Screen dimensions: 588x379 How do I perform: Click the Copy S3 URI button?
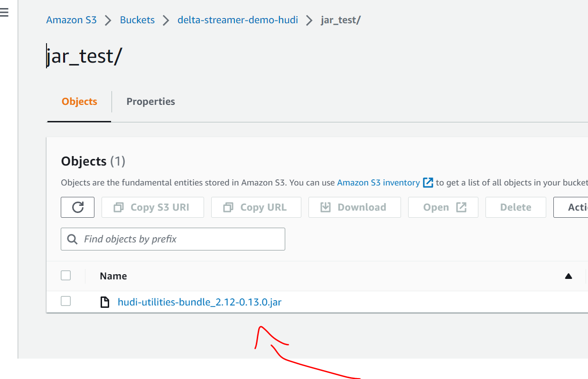point(153,207)
